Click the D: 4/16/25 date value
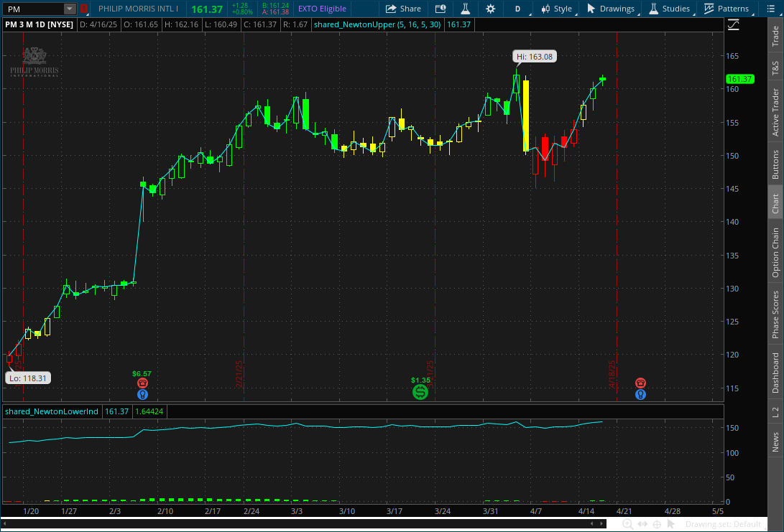This screenshot has width=784, height=532. point(98,24)
